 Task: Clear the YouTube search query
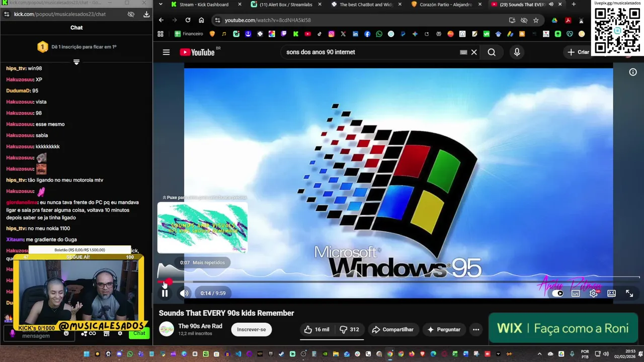[x=474, y=52]
